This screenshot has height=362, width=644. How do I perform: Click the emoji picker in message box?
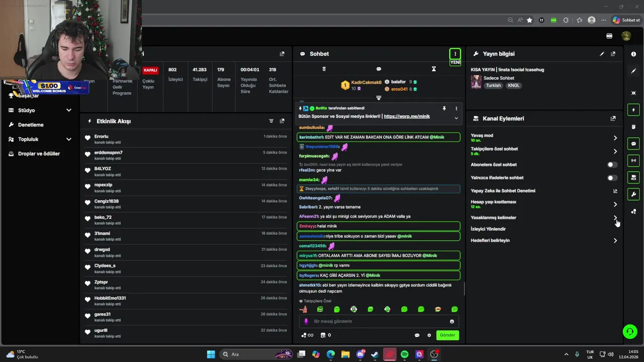452,321
